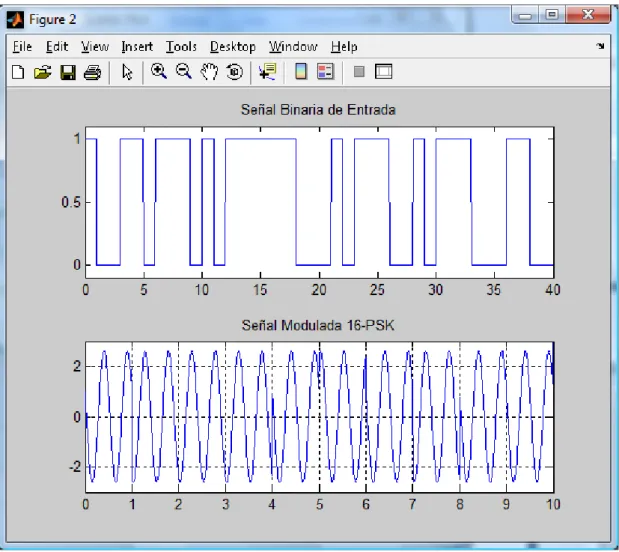
Task: Click the top plot's y-axis label 0.5
Action: 71,203
